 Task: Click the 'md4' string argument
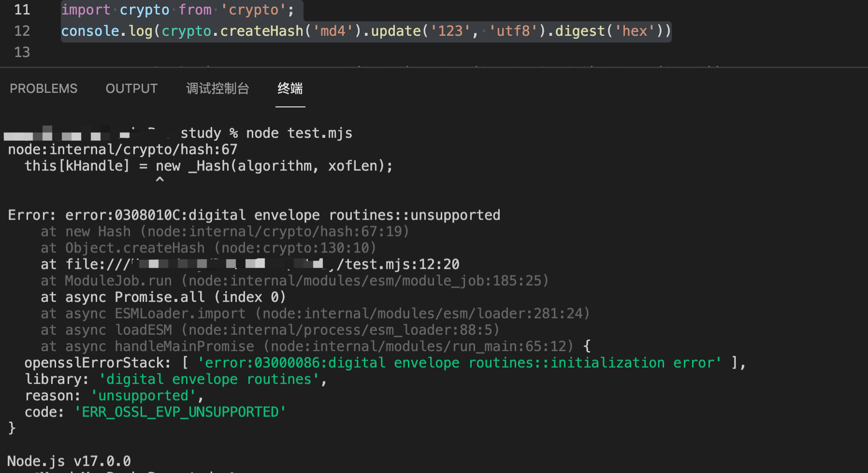coord(333,31)
